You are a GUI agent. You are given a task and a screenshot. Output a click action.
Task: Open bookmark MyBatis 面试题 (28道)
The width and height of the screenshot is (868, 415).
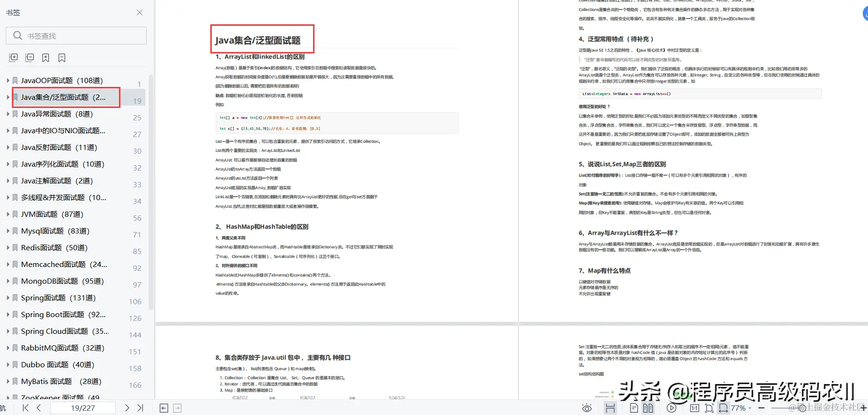(x=61, y=381)
